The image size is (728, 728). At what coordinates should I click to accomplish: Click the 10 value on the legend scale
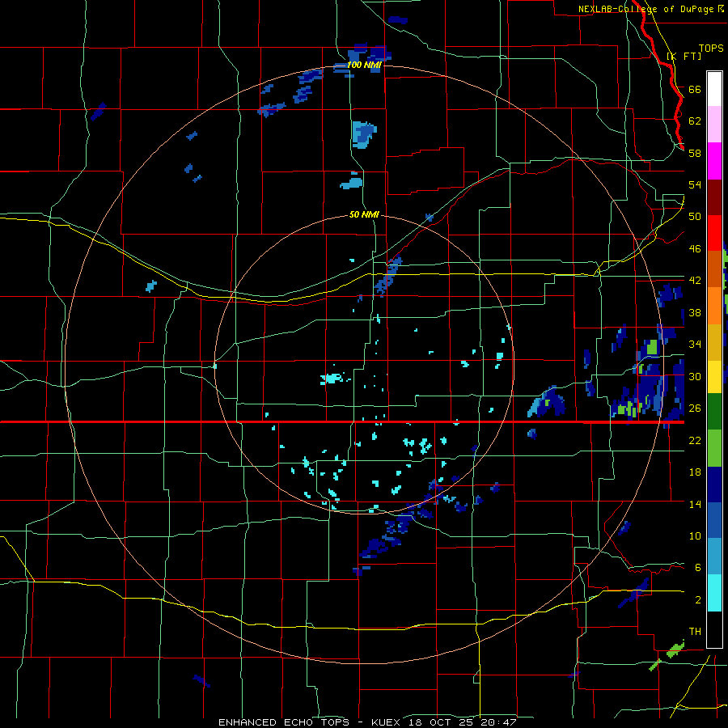[x=695, y=535]
